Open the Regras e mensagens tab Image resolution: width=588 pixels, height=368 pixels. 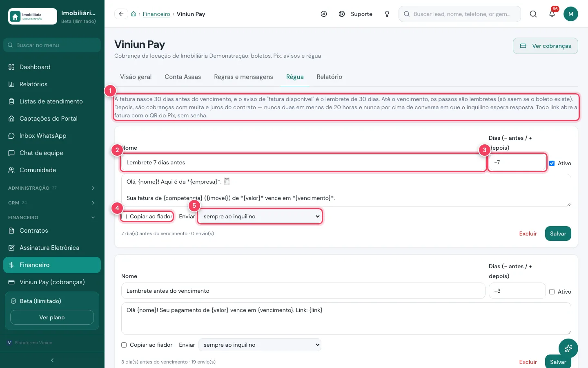pyautogui.click(x=243, y=77)
